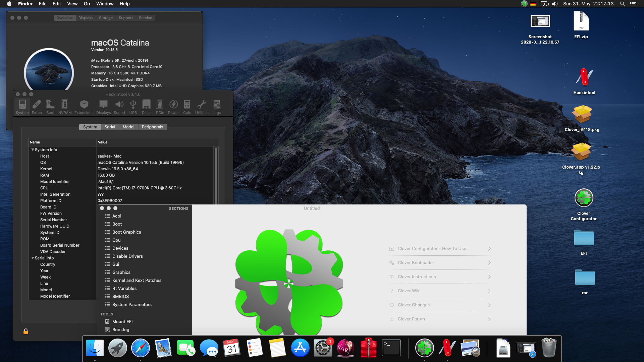
Task: Select Kernel and Kext Patches section
Action: (x=137, y=281)
